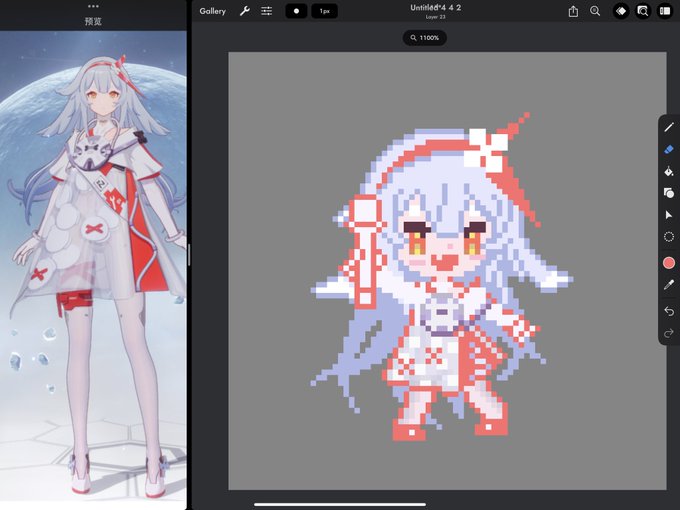Select the Move arrow tool
The height and width of the screenshot is (510, 680).
[x=669, y=215]
